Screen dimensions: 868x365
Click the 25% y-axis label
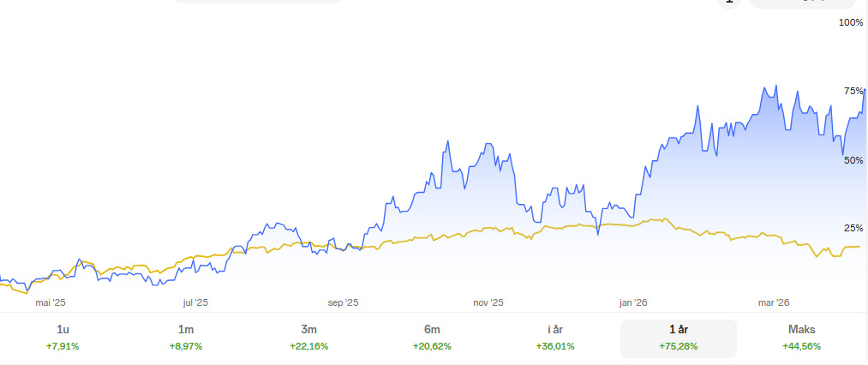(x=853, y=228)
